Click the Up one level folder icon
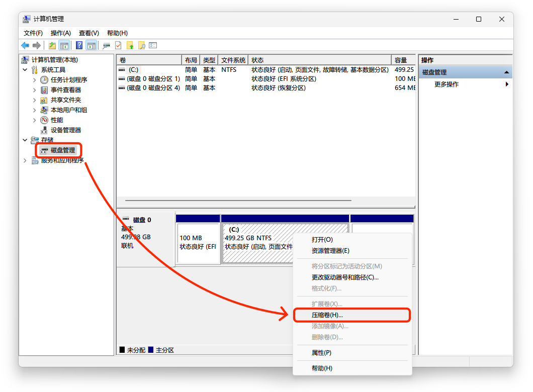 click(52, 46)
